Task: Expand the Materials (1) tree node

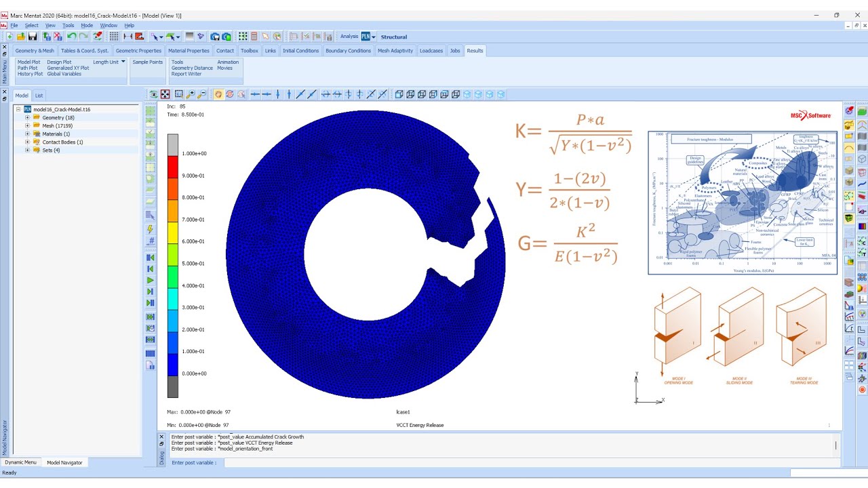Action: click(28, 134)
